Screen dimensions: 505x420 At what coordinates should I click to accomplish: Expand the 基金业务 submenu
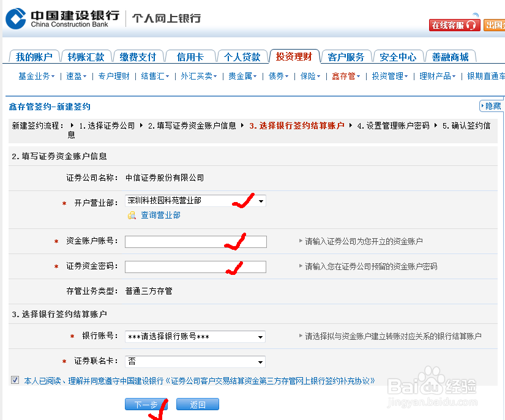pos(36,77)
